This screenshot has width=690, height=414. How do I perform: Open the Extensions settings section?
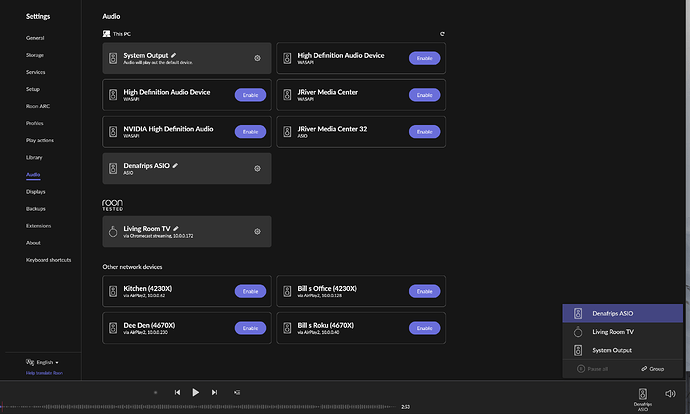click(x=38, y=226)
